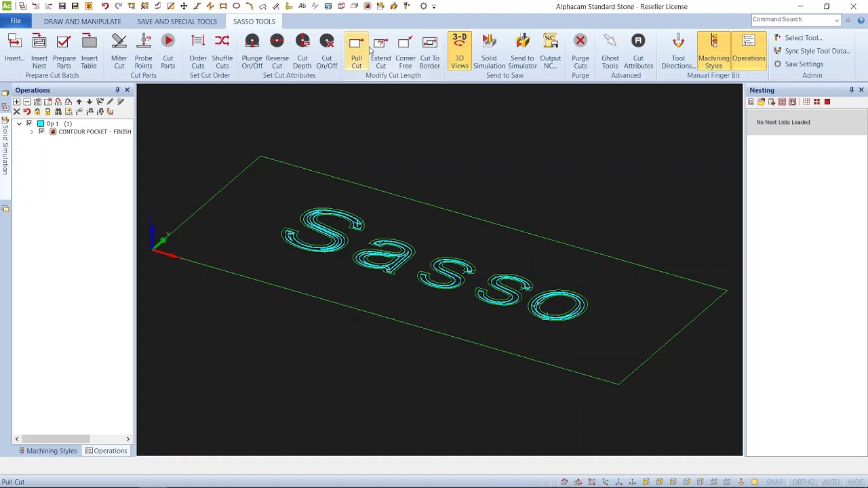Viewport: 868px width, 488px height.
Task: Toggle the Operations ribbon button
Action: tap(748, 52)
